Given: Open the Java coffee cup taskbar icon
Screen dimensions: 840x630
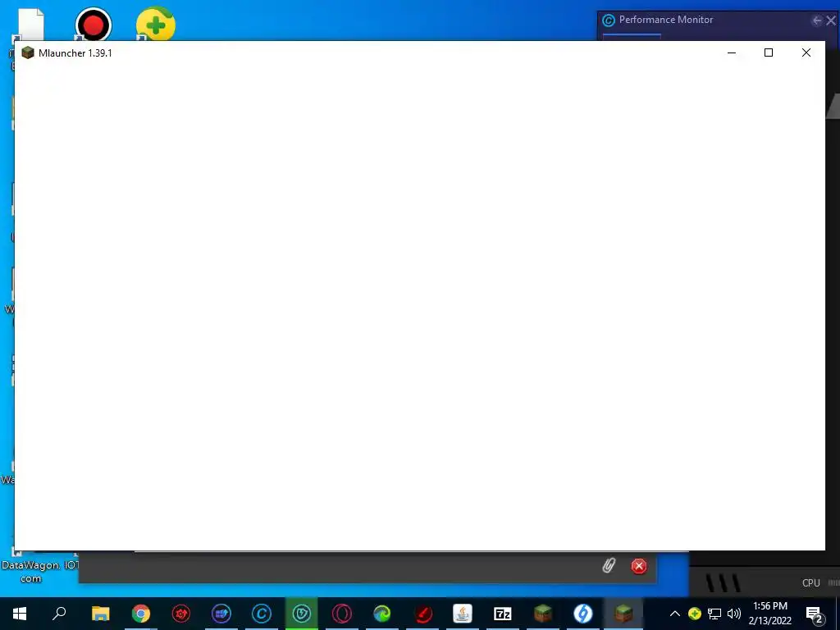Looking at the screenshot, I should pos(463,614).
